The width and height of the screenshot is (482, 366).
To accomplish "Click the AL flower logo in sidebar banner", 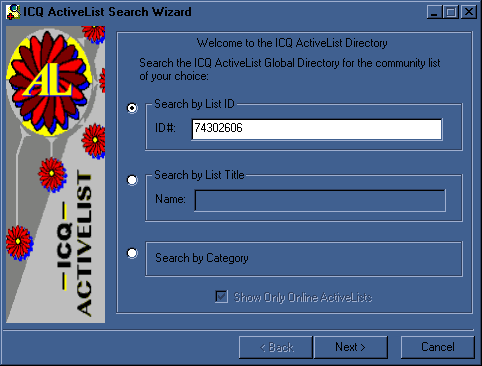I will 49,83.
